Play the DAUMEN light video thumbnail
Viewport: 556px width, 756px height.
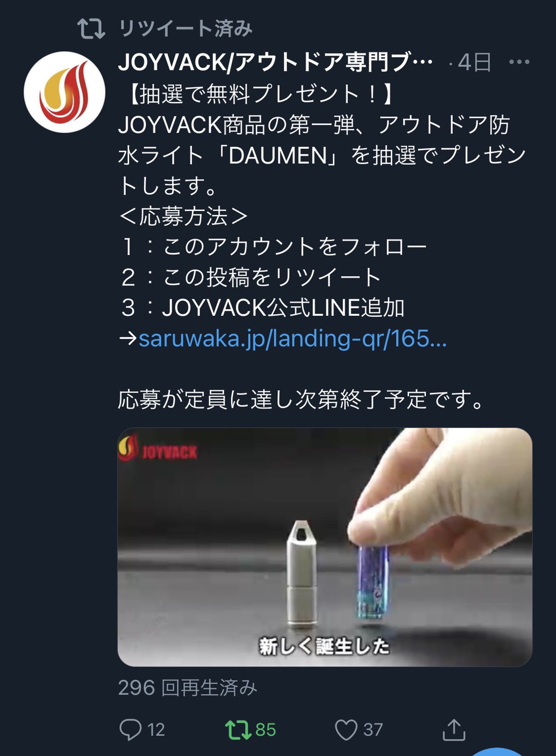(x=325, y=547)
